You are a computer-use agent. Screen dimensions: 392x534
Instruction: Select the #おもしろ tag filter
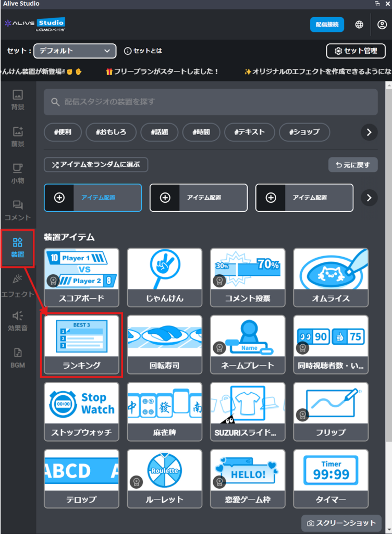point(111,132)
